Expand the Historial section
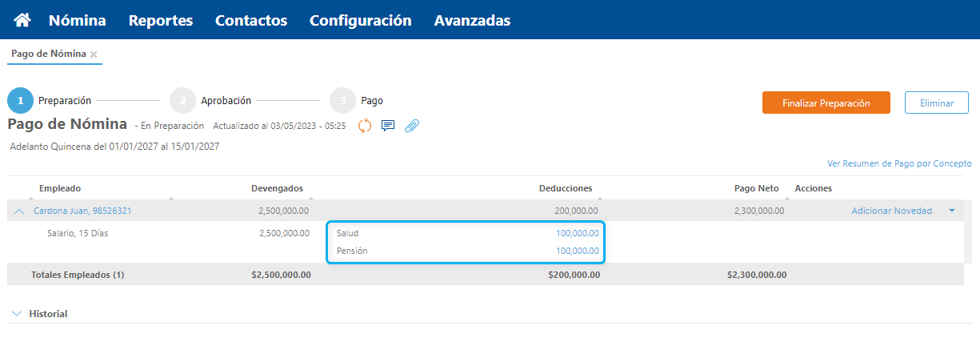This screenshot has height=338, width=980. (x=18, y=314)
